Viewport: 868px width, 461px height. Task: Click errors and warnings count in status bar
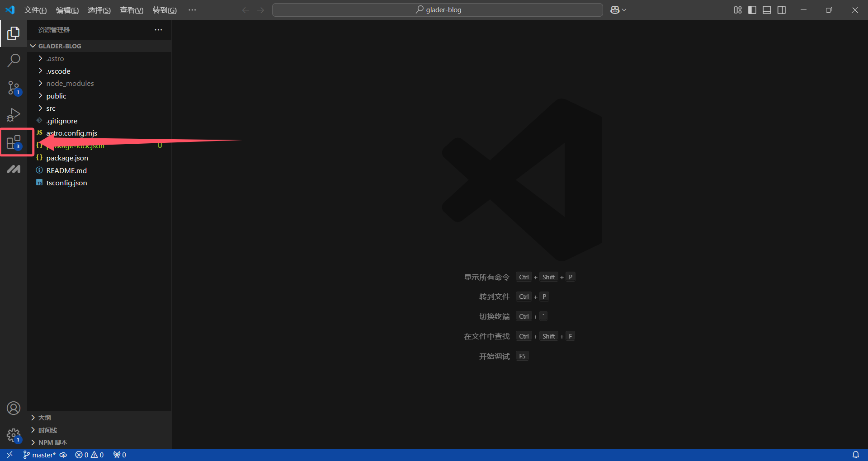point(90,455)
